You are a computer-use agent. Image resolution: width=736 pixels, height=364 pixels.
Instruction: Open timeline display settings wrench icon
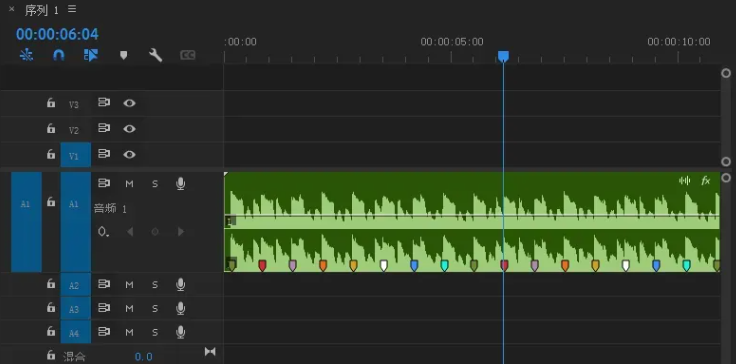(x=155, y=55)
